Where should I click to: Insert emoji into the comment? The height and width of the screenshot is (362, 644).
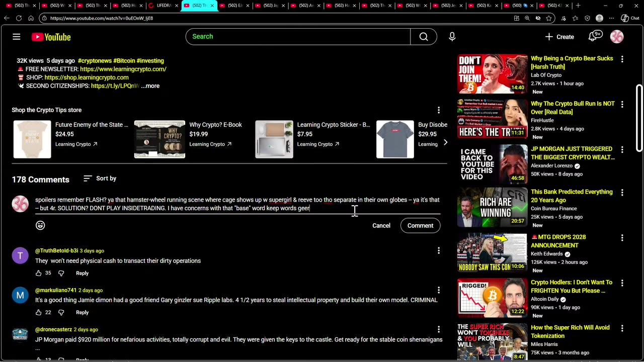[40, 225]
